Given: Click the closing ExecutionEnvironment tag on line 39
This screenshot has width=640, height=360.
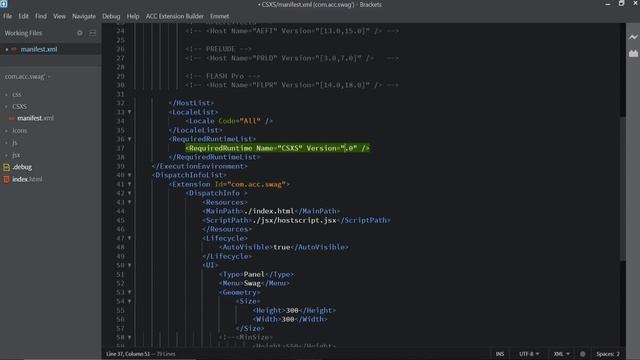Looking at the screenshot, I should 200,166.
